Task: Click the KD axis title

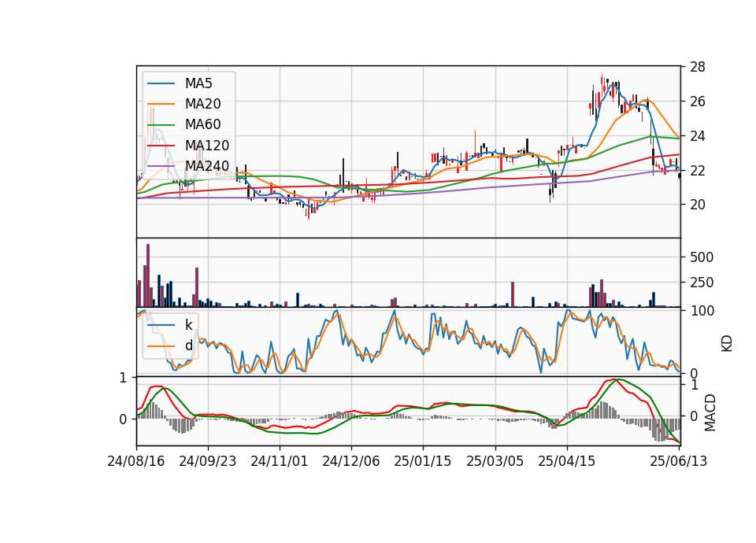Action: 727,343
